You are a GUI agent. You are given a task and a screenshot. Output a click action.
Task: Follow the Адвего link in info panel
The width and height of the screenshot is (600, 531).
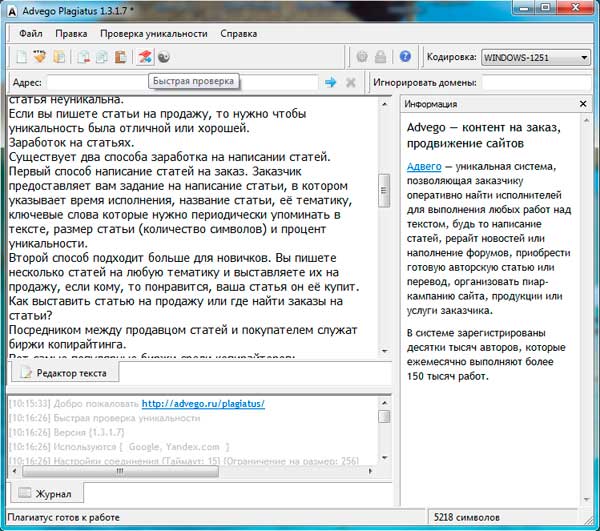(x=424, y=167)
